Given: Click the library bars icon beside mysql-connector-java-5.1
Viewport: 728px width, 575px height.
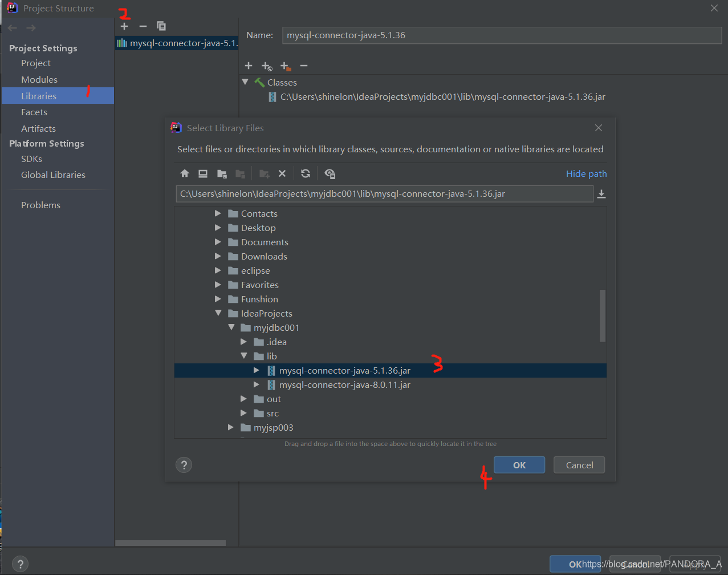Looking at the screenshot, I should point(121,43).
